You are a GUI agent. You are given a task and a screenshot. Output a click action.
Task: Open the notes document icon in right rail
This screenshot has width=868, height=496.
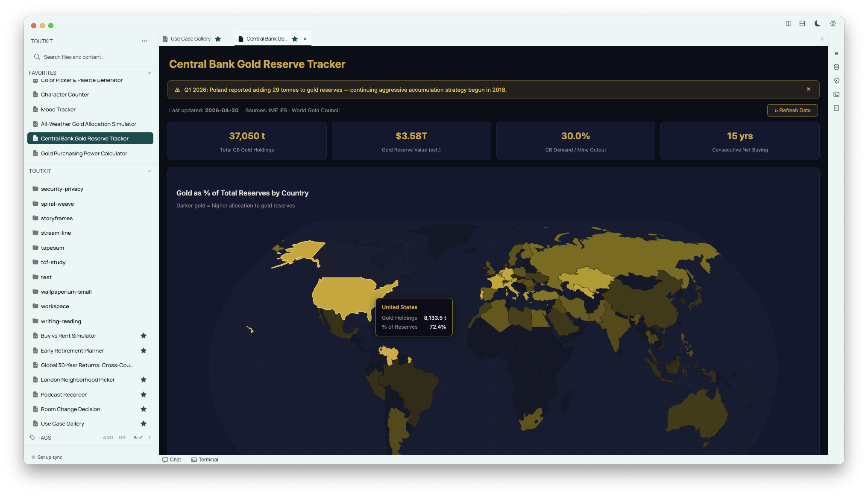836,108
